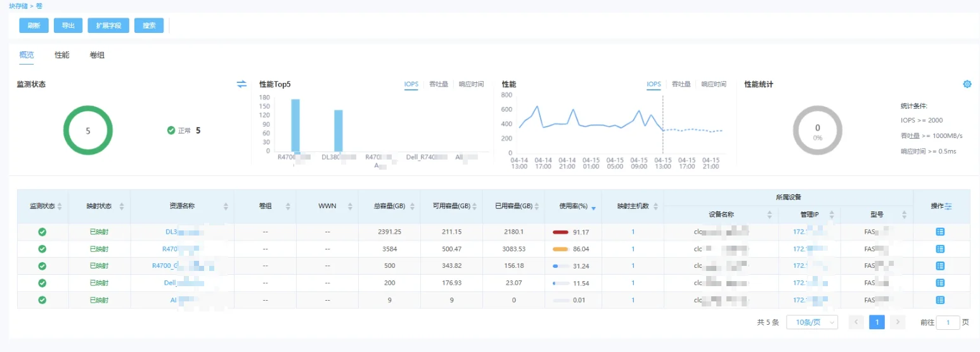The image size is (980, 352).
Task: Click the 刷新 button
Action: (34, 25)
